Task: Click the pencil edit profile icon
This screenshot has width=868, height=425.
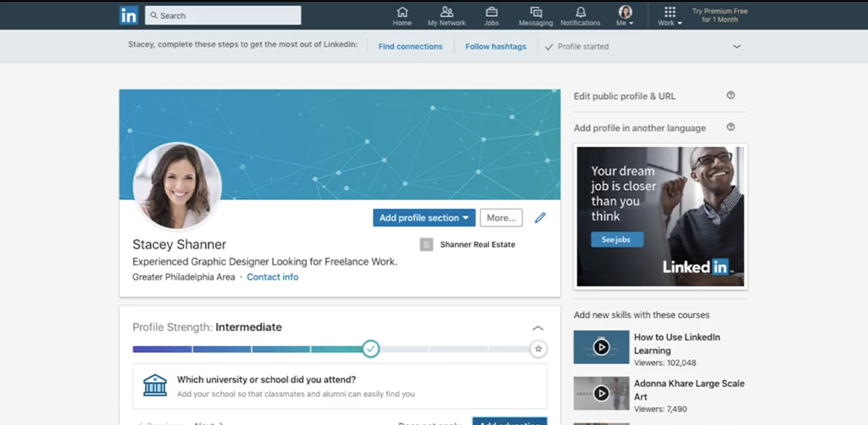Action: pos(540,218)
